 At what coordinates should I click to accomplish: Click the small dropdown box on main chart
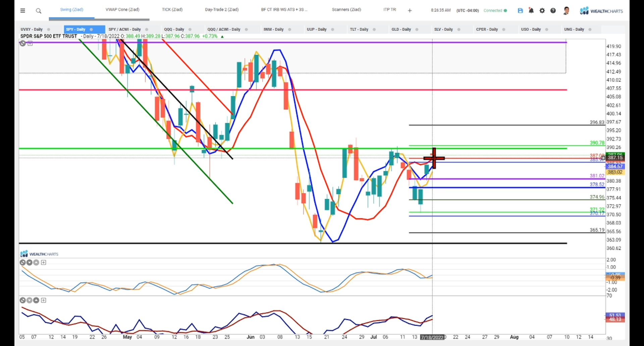(x=30, y=43)
